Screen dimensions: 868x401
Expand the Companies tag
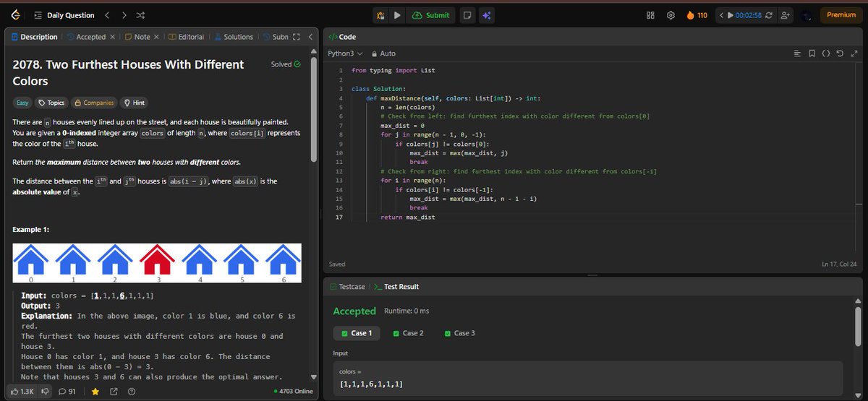pos(94,103)
